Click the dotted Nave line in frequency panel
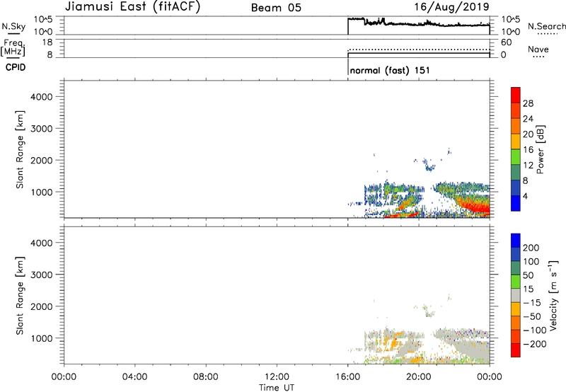566x392 pixels. 419,50
